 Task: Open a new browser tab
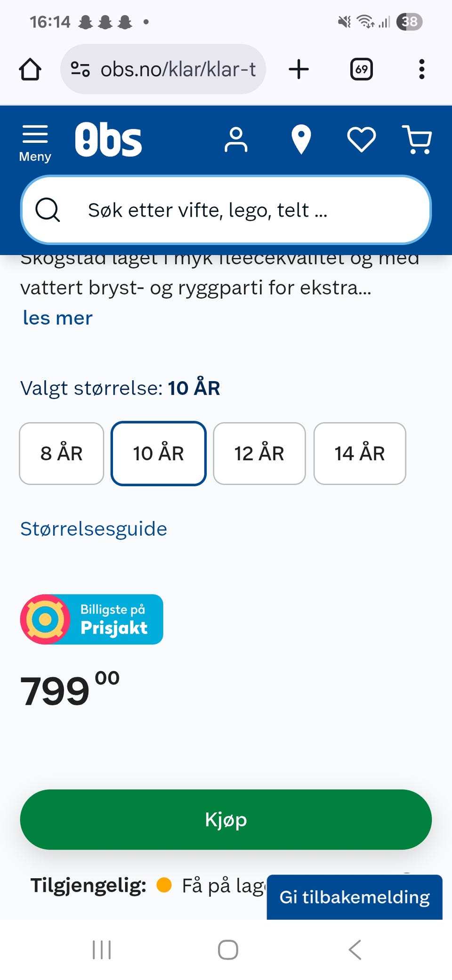pos(299,70)
